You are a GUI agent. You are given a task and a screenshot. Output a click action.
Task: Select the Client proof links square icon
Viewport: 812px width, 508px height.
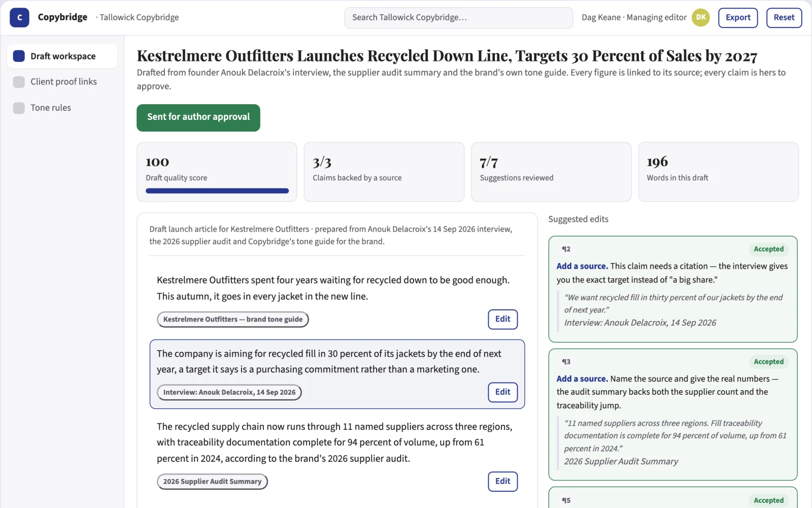[19, 82]
